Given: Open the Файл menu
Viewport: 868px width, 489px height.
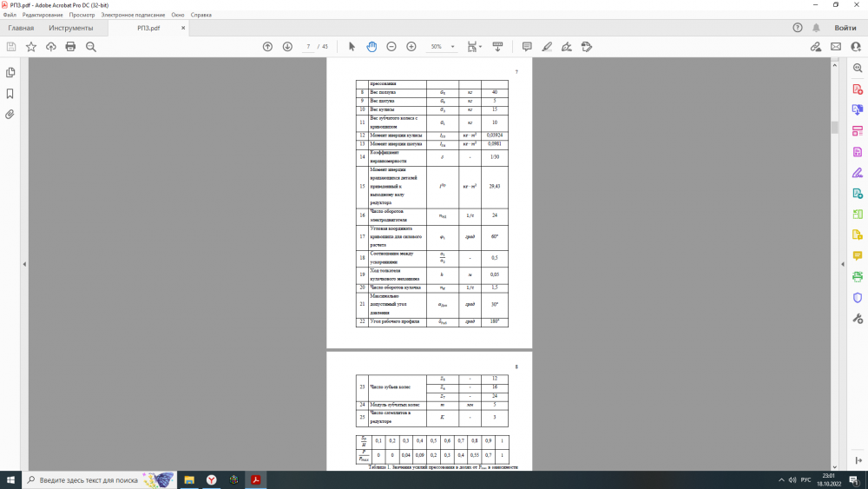Looking at the screenshot, I should [10, 15].
